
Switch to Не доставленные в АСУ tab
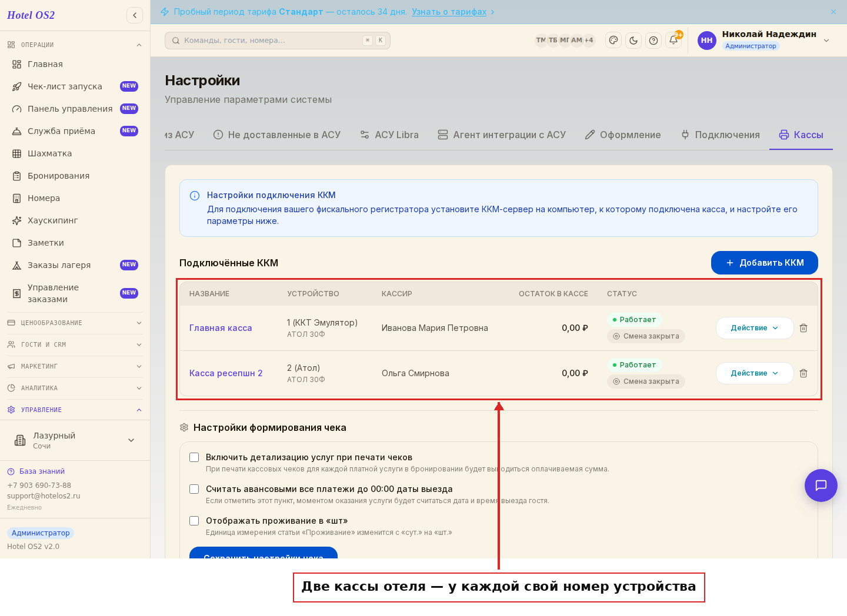[x=277, y=135]
